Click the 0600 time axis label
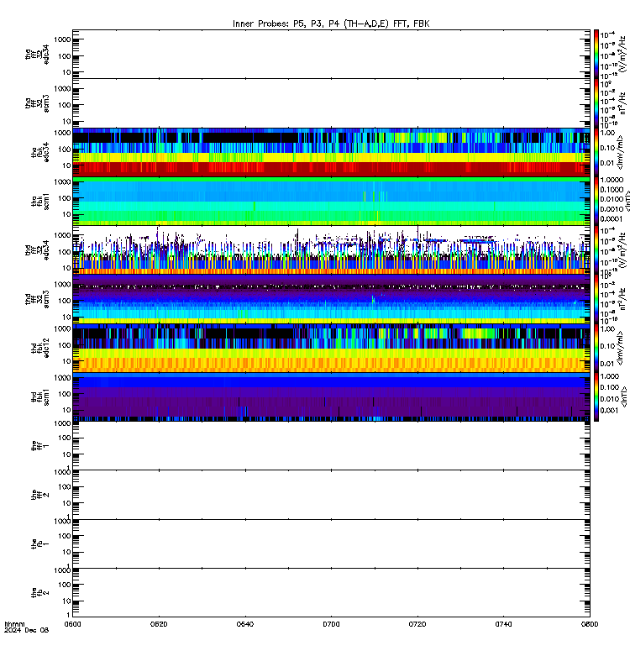Viewport: 630px width, 672px height. (x=72, y=624)
